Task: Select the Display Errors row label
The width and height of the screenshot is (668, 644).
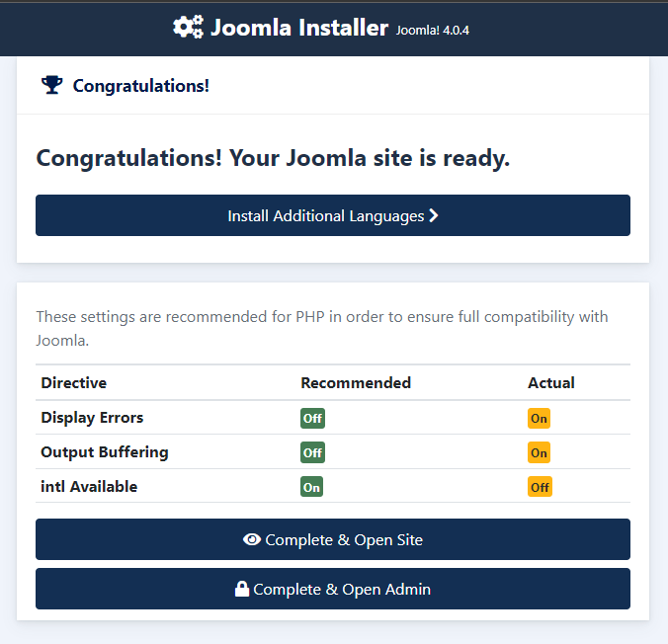Action: [92, 418]
